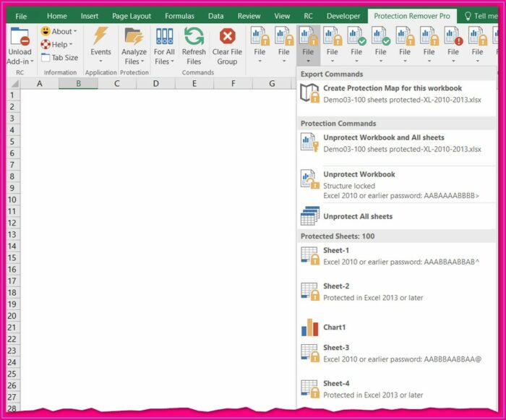Click the For All Files binders icon
The image size is (506, 420).
(x=164, y=36)
